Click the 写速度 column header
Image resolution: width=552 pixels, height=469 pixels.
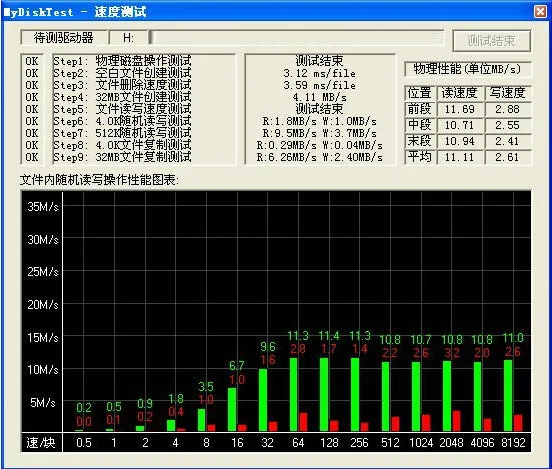pos(507,93)
